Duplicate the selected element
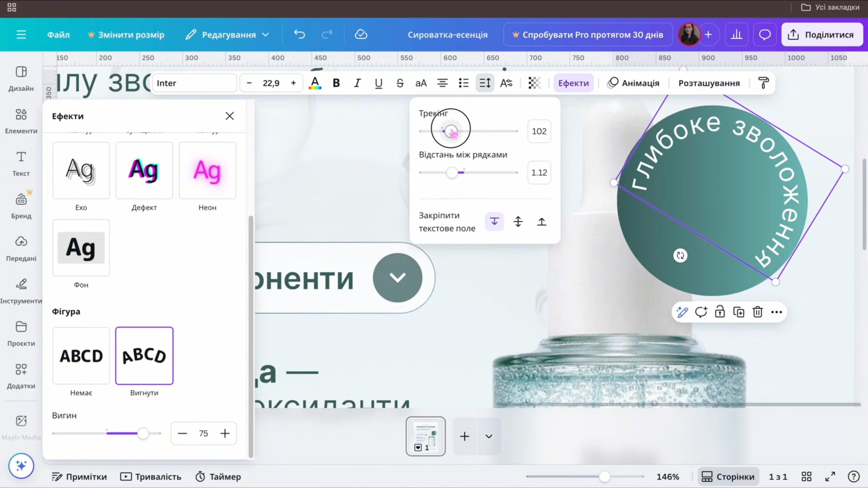This screenshot has height=488, width=868. 738,312
